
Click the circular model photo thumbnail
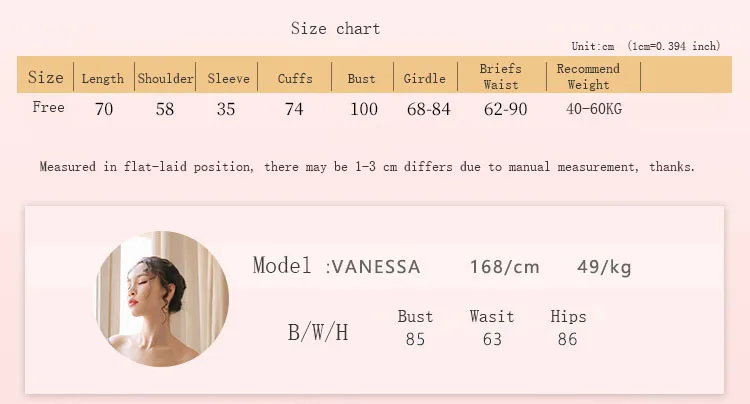click(x=162, y=299)
